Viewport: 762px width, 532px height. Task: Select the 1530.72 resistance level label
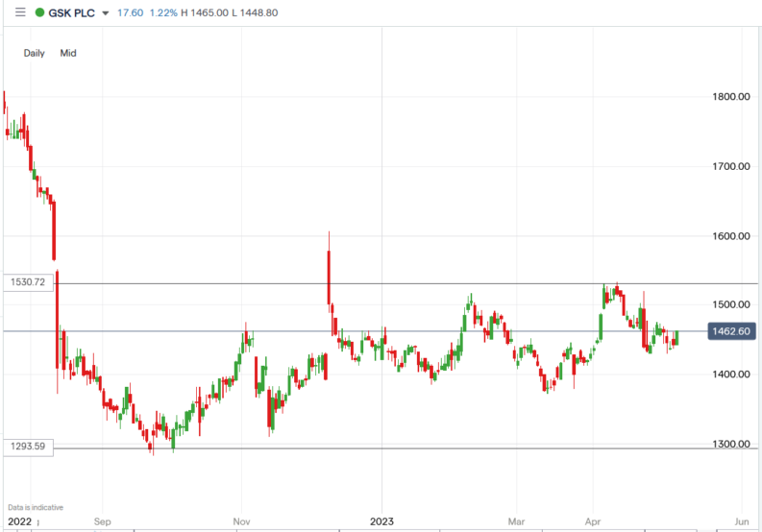[x=29, y=282]
